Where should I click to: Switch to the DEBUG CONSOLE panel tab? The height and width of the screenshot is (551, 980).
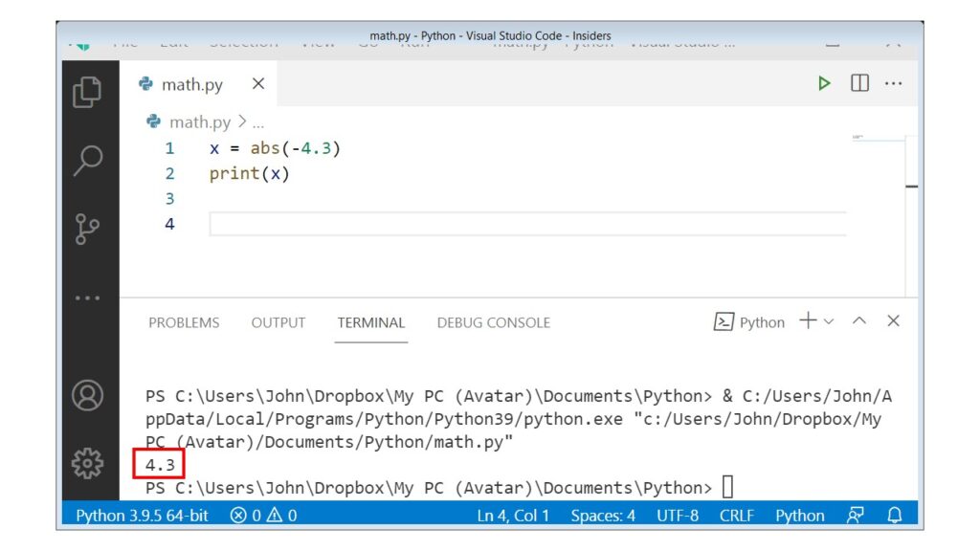(x=494, y=323)
